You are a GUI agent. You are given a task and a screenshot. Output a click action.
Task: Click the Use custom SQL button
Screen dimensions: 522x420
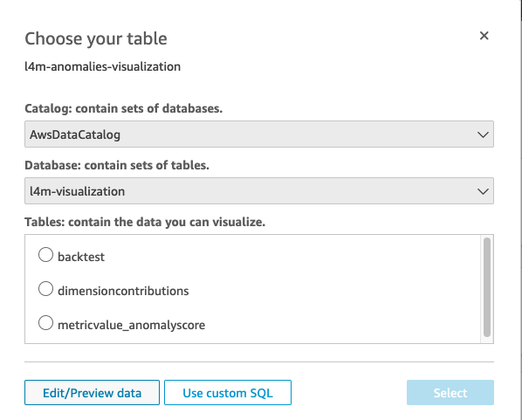[x=228, y=393]
